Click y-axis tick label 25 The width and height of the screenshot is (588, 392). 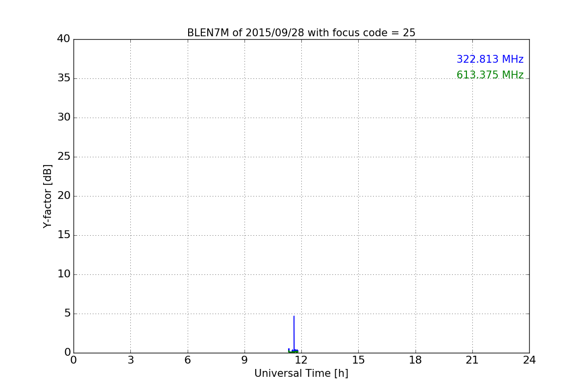[64, 156]
